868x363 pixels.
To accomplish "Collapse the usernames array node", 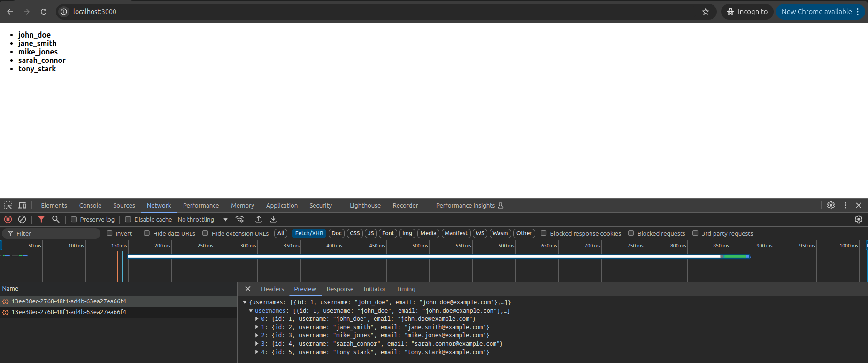I will click(251, 311).
